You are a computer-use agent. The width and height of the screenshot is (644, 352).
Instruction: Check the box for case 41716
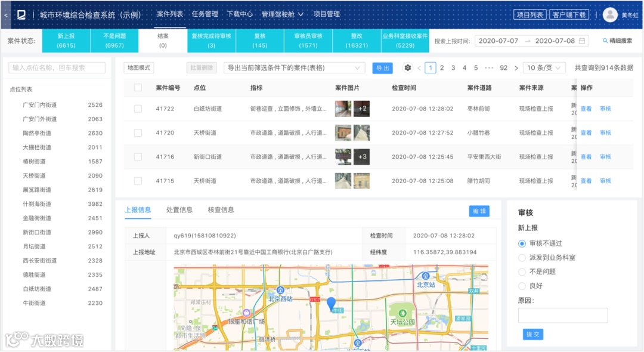(x=138, y=157)
